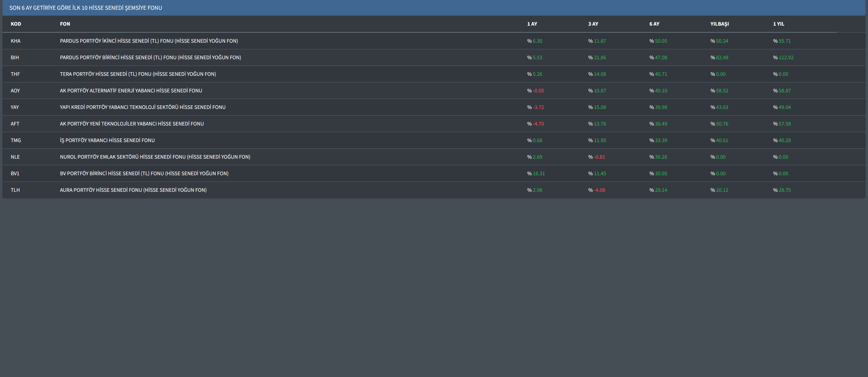Click the 1 YIL column header
868x377 pixels.
[778, 24]
